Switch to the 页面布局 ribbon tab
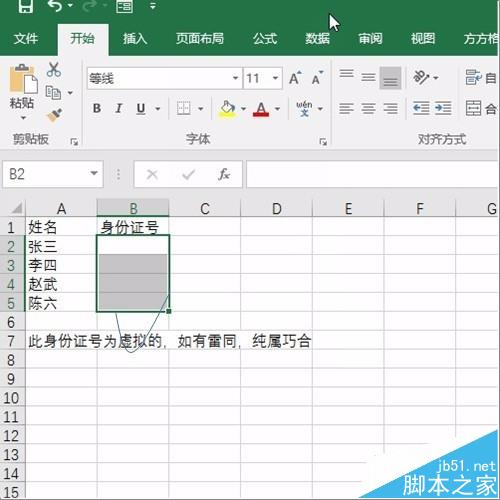The image size is (500, 500). coord(200,39)
